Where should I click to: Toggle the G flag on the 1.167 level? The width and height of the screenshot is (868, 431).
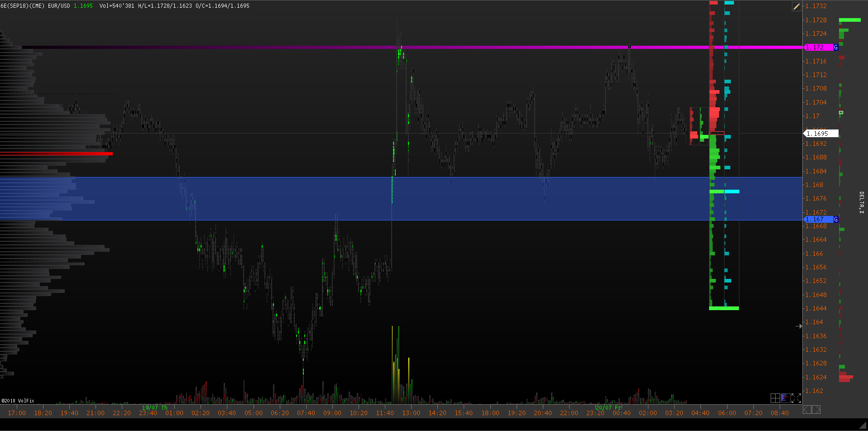[836, 219]
